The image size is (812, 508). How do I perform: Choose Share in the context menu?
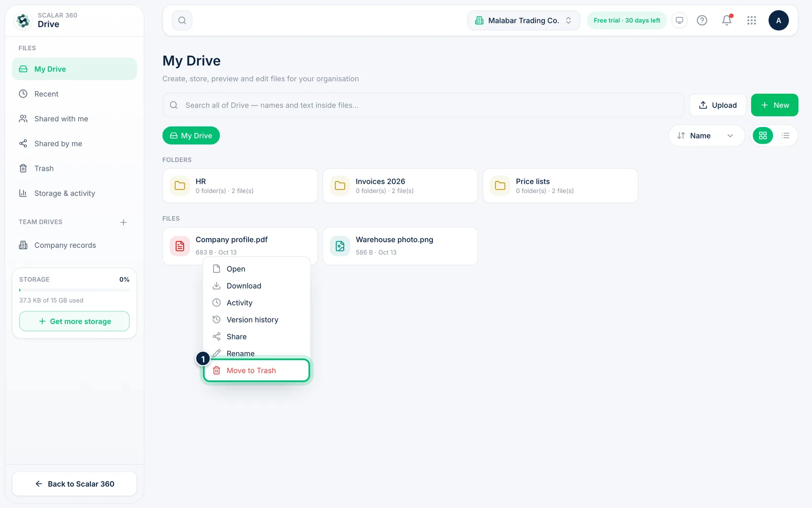(x=256, y=337)
